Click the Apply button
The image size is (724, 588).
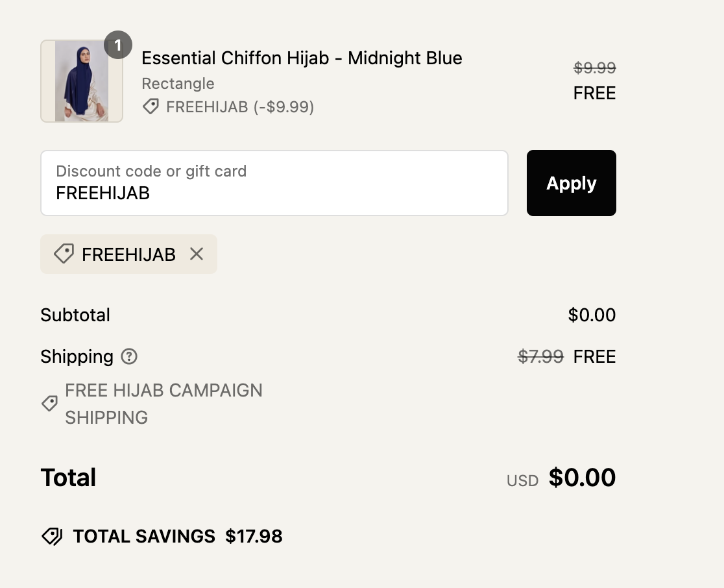pyautogui.click(x=571, y=183)
